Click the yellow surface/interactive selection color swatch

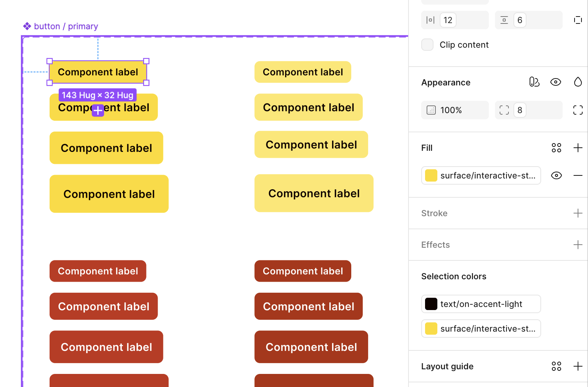[431, 329]
